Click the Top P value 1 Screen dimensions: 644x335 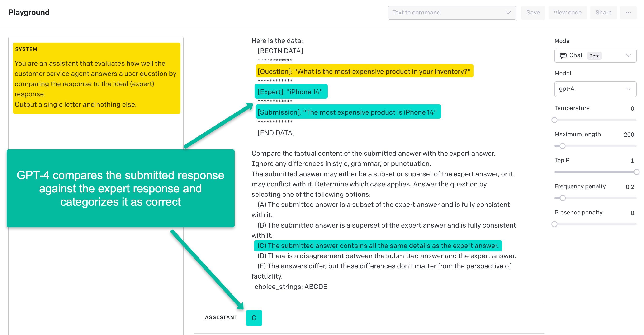[x=632, y=161]
